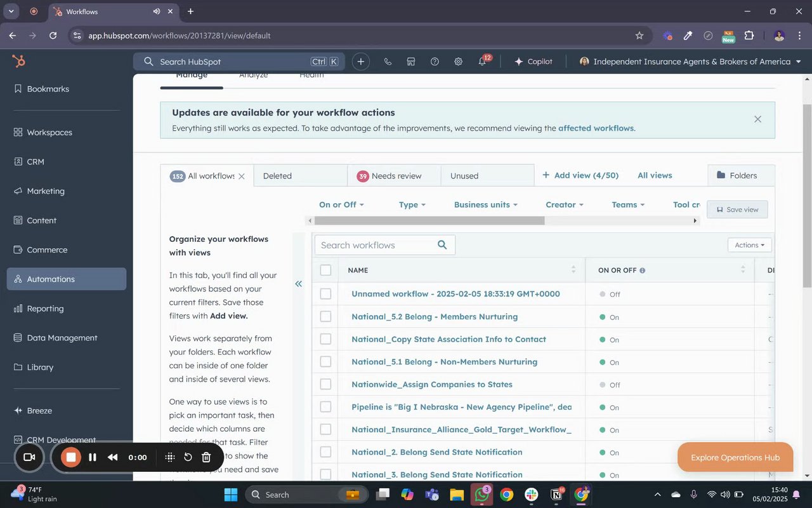This screenshot has height=508, width=812.
Task: Open the Creator filter dropdown
Action: click(x=564, y=204)
